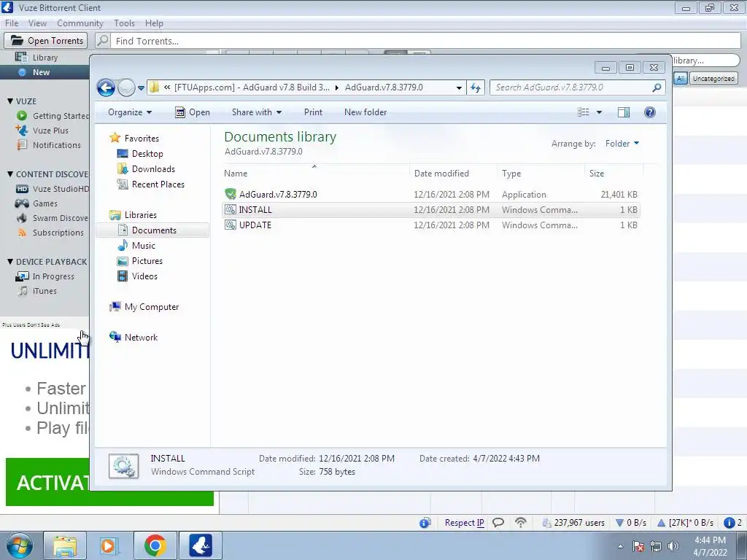Change view with the view icon
Screen dimensions: 747x560
(x=583, y=112)
